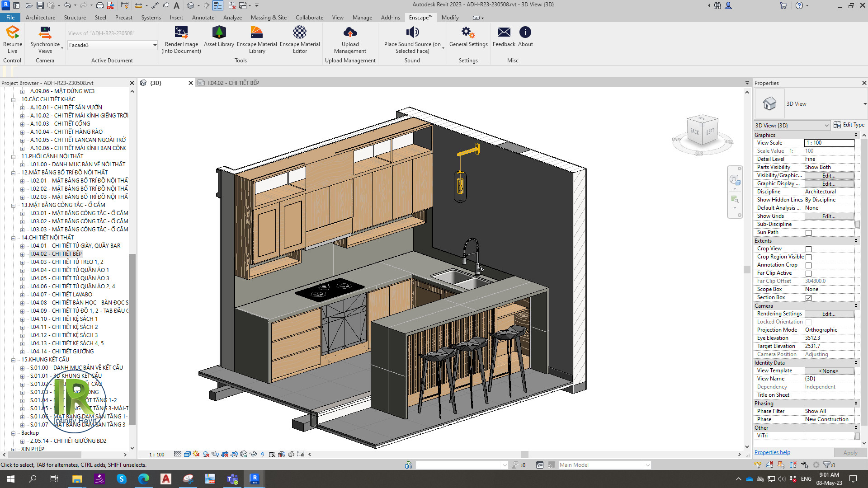Open Enscape General Settings
The image size is (868, 488).
pos(468,33)
